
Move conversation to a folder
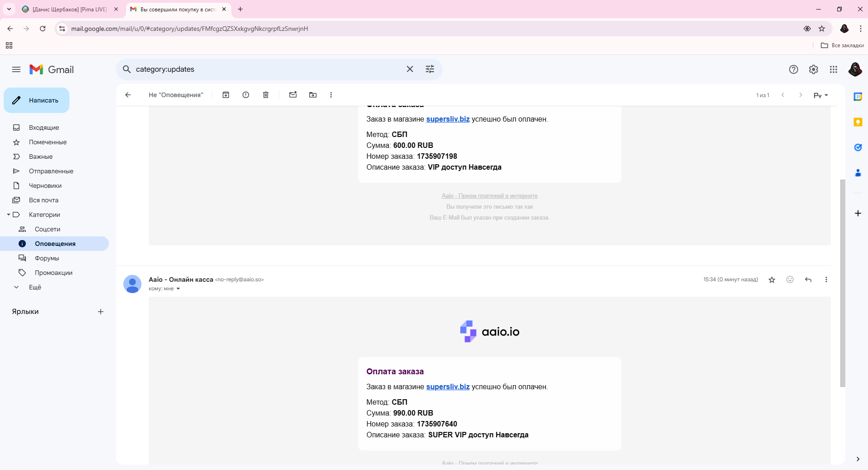click(x=313, y=95)
